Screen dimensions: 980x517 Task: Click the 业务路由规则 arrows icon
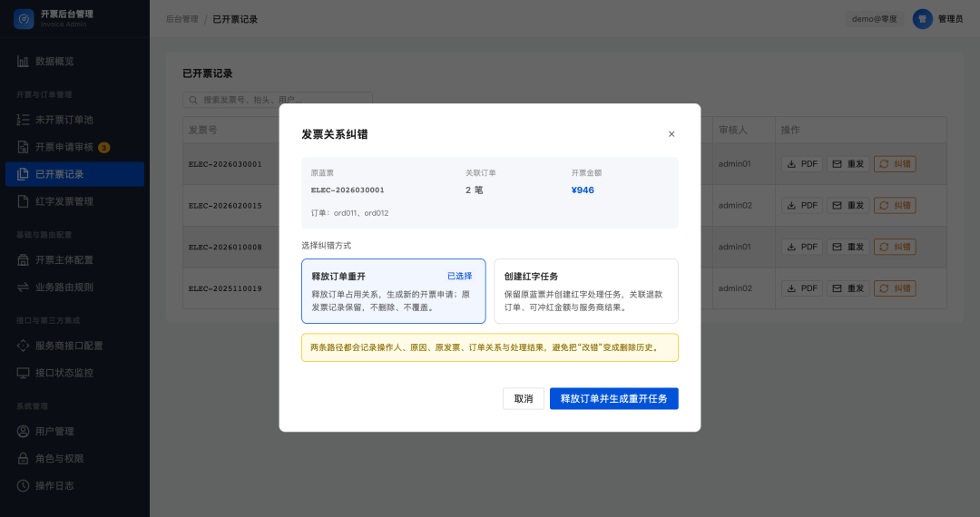(x=23, y=288)
